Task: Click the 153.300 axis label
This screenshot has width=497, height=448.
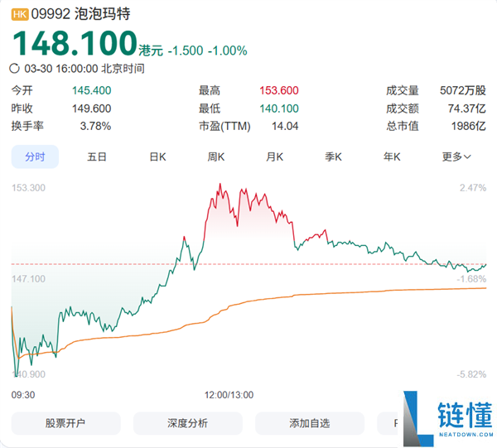Action: (x=28, y=188)
